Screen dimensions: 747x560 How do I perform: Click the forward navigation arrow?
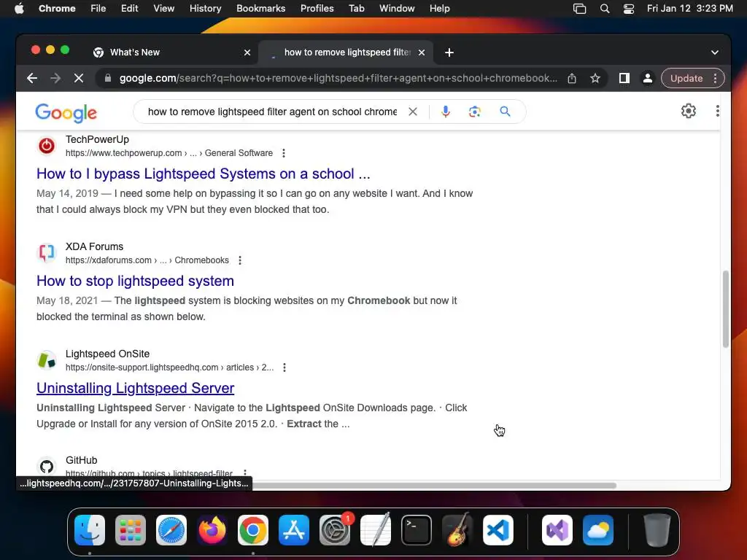coord(55,78)
